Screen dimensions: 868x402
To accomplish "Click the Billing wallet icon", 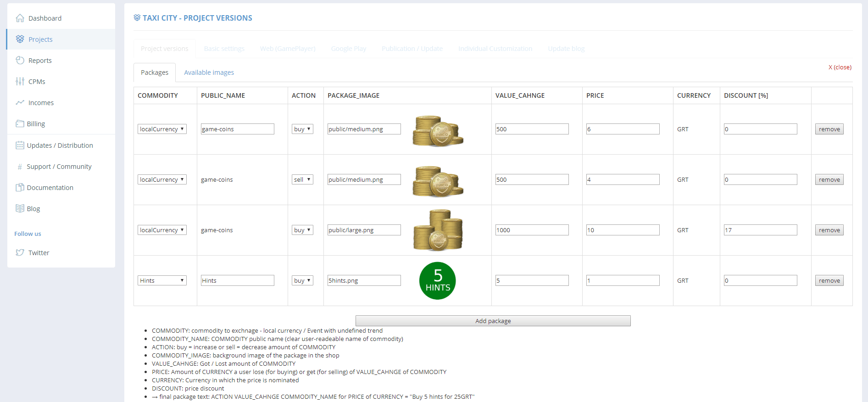I will pyautogui.click(x=20, y=124).
